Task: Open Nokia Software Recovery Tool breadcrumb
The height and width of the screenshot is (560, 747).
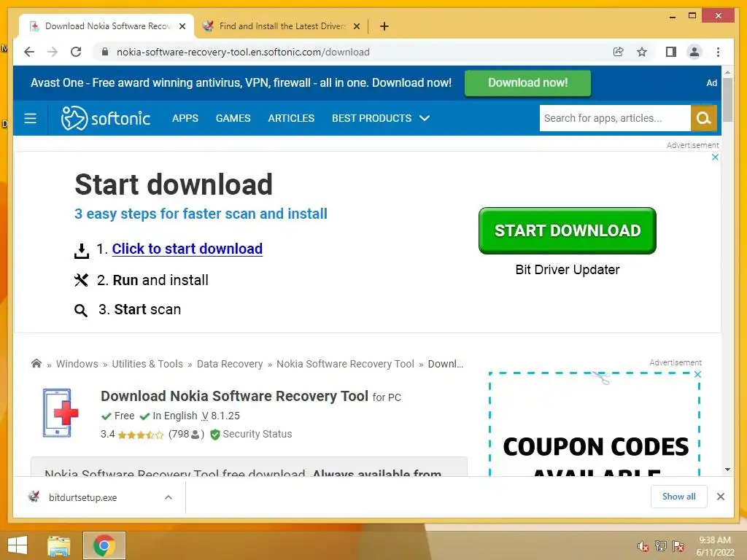Action: [345, 364]
